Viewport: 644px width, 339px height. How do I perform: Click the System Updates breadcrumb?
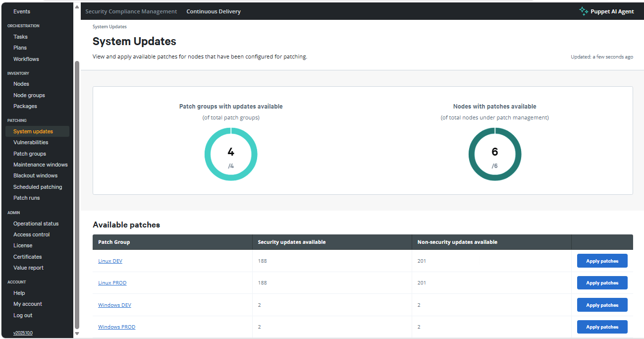pyautogui.click(x=109, y=27)
